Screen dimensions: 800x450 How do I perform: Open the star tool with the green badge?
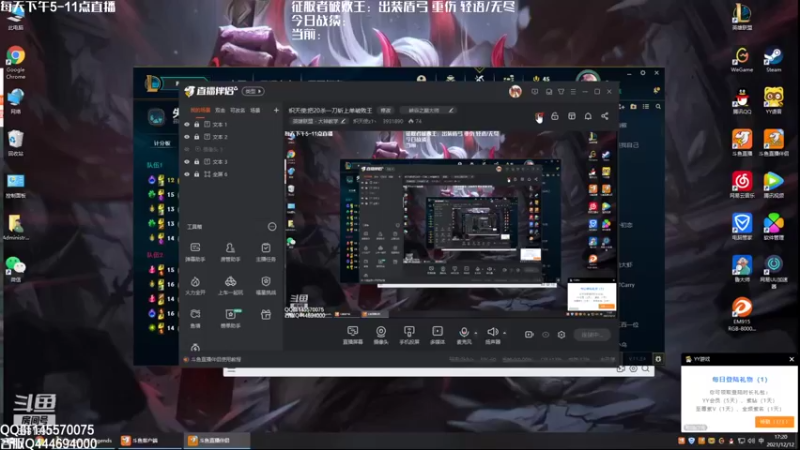tap(230, 318)
